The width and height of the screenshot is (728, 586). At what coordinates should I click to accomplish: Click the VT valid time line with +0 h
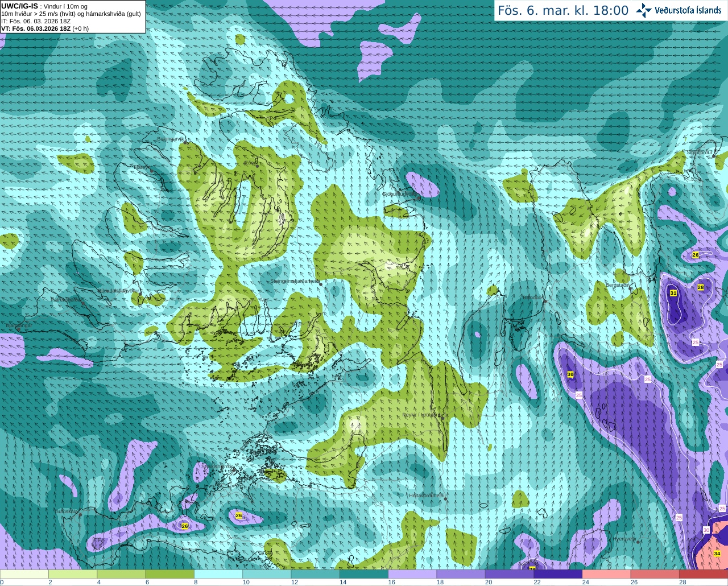click(45, 28)
